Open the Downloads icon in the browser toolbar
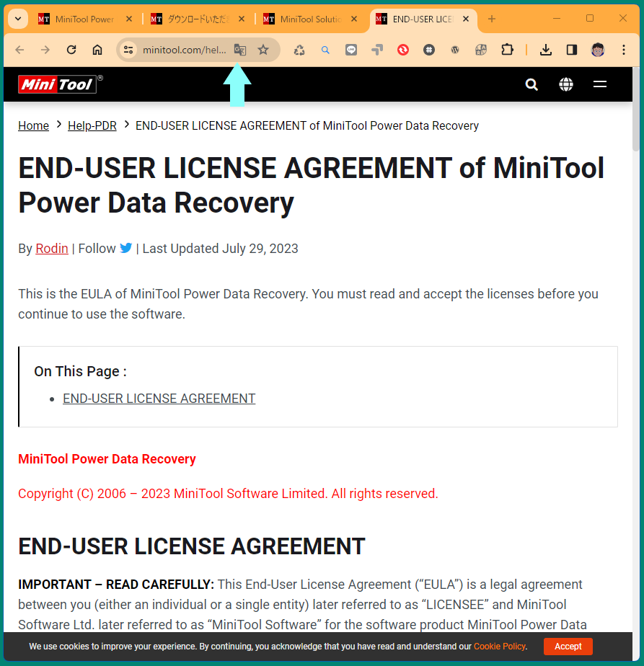Screen dimensions: 644x666 (x=546, y=50)
